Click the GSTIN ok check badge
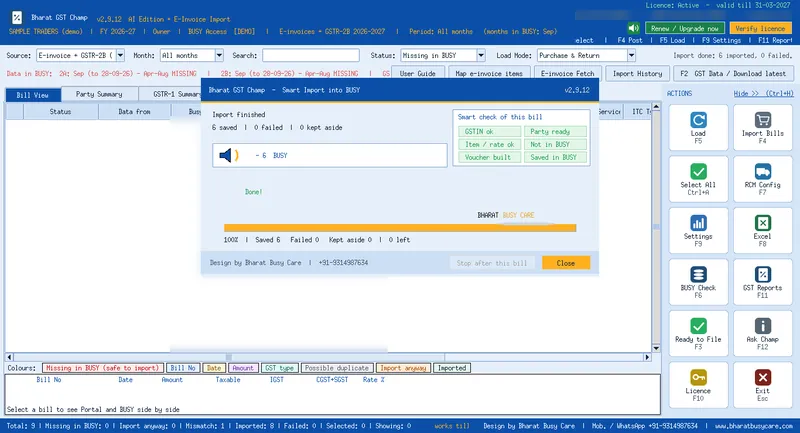The height and width of the screenshot is (433, 800). 489,132
